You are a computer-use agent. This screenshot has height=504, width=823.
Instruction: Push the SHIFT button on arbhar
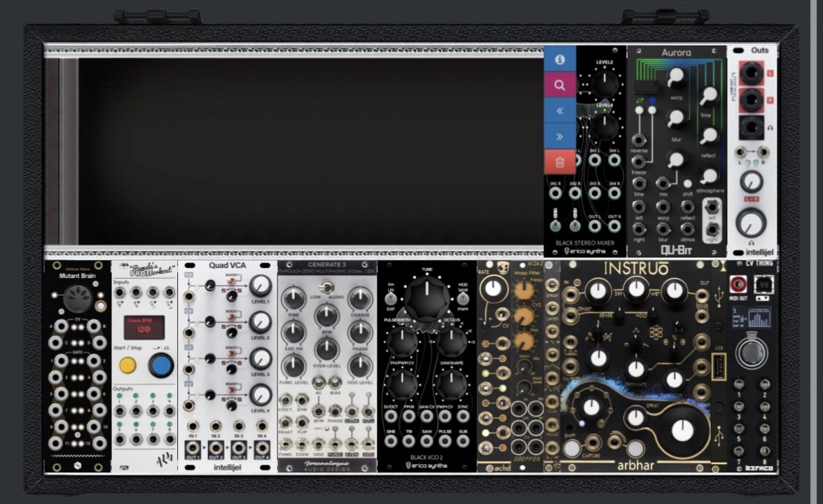click(x=572, y=449)
